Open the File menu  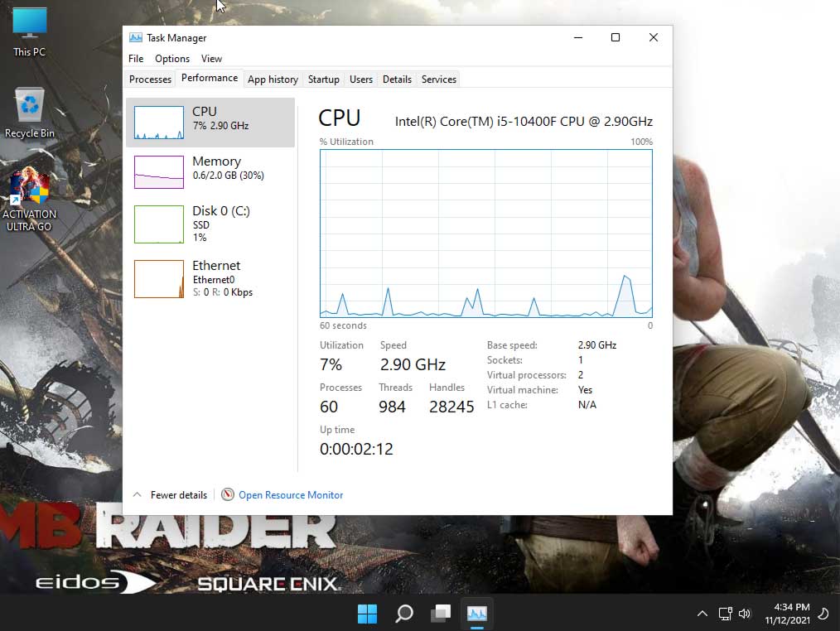coord(136,59)
